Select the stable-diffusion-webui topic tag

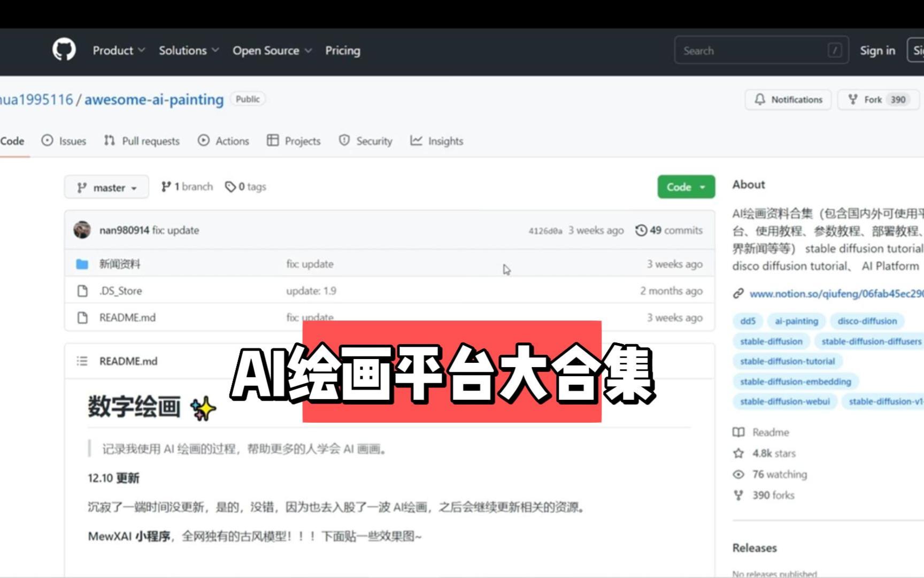pos(785,401)
